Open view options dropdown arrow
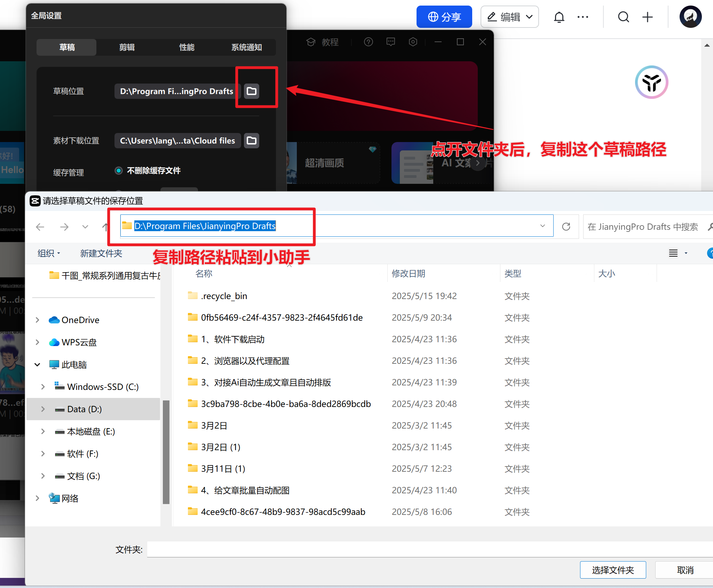The height and width of the screenshot is (588, 713). click(x=686, y=253)
